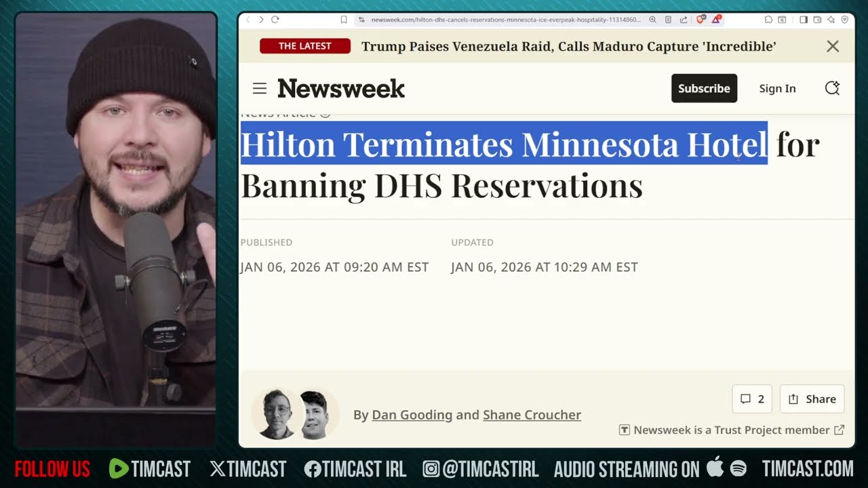Viewport: 868px width, 488px height.
Task: Open Dan Gooding author page
Action: [x=412, y=415]
